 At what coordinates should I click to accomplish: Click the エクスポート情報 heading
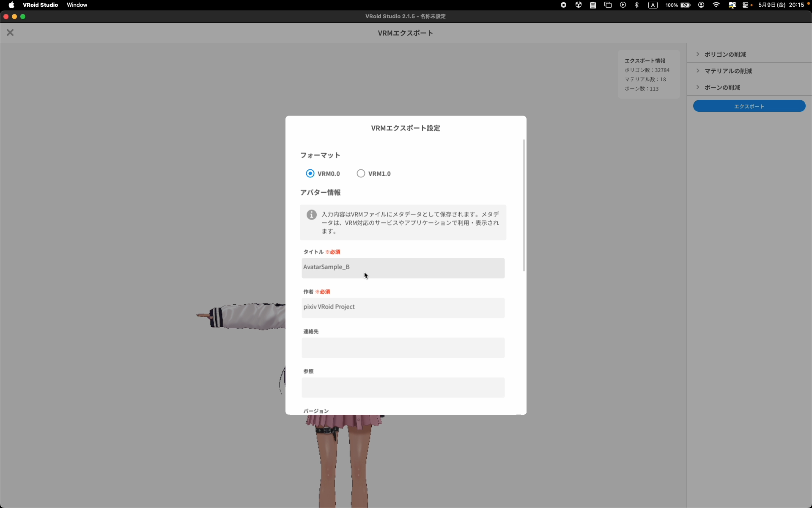645,61
